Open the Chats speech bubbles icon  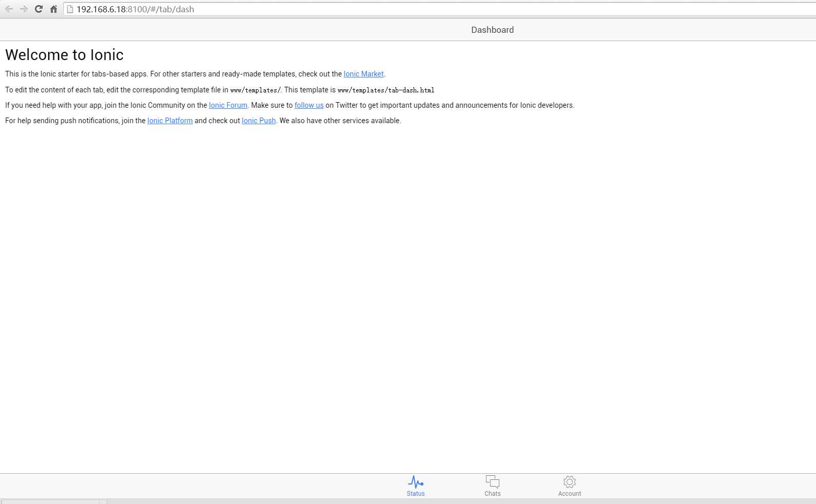tap(493, 482)
